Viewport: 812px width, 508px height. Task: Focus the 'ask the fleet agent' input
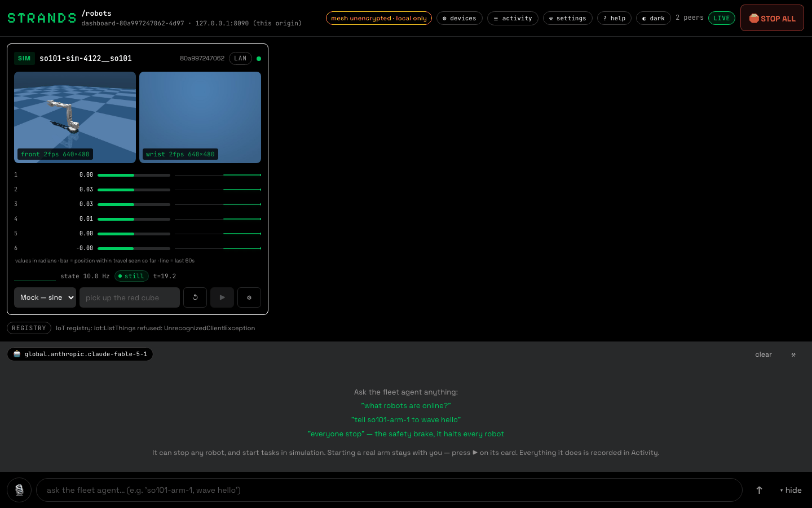point(389,490)
